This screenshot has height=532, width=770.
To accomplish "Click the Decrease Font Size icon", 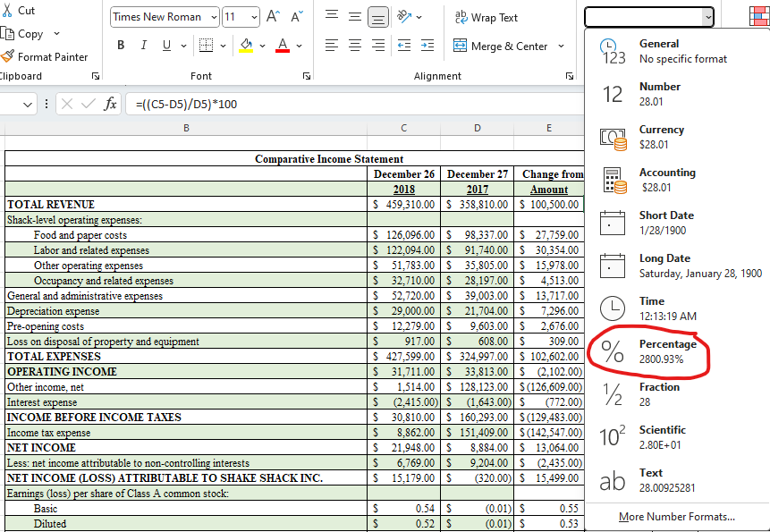I will [297, 17].
